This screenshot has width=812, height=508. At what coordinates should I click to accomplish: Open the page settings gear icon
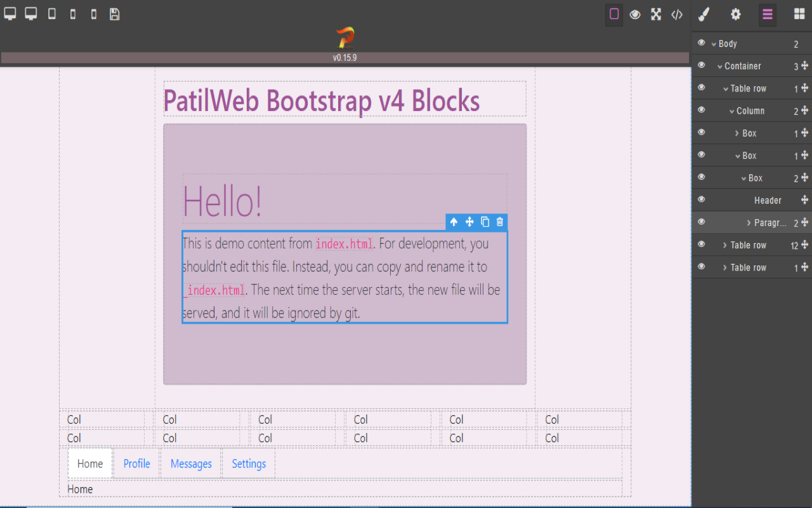(x=735, y=14)
